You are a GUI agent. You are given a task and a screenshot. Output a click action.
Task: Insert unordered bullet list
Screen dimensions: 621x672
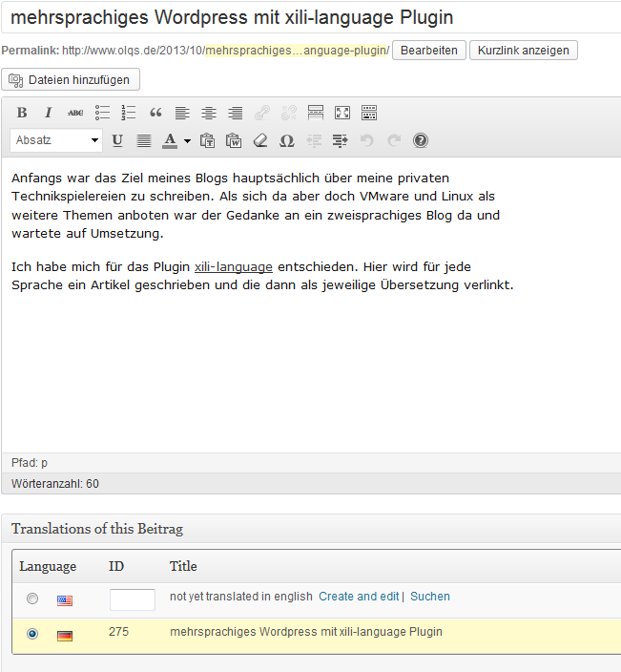click(x=102, y=113)
